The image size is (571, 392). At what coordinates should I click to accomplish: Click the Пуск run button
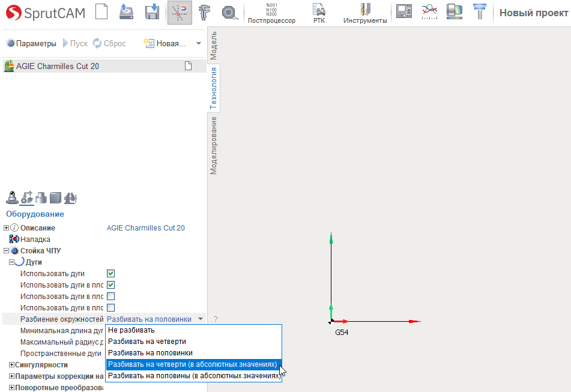point(76,43)
